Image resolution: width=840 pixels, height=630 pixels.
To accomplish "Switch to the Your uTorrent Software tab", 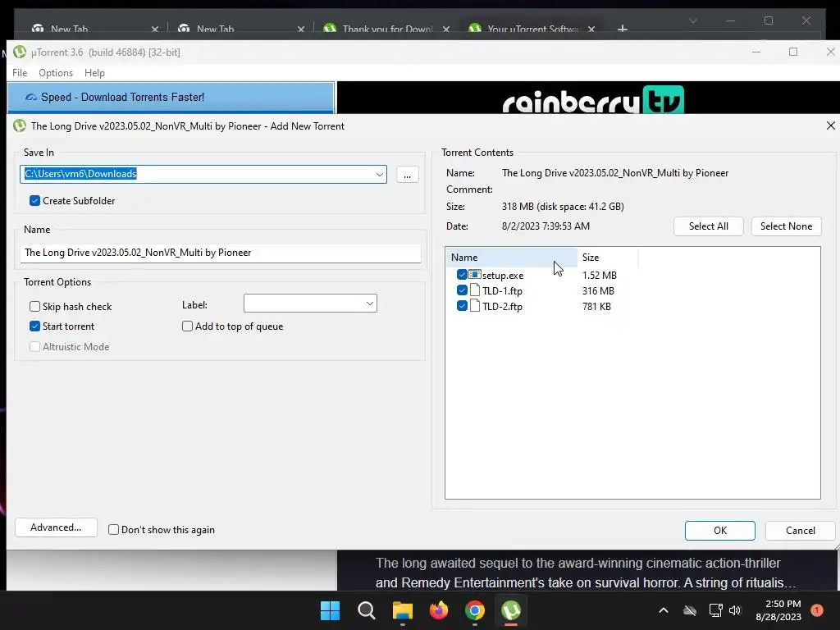I will 532,29.
